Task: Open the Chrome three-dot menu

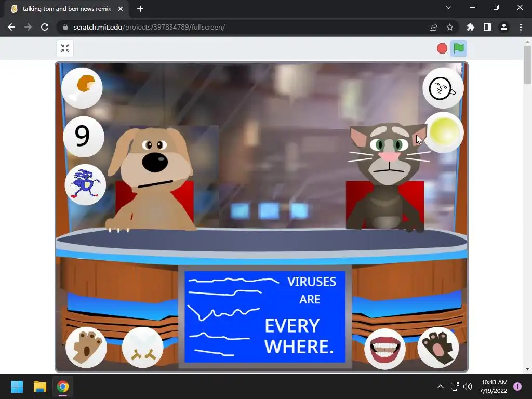Action: (521, 27)
